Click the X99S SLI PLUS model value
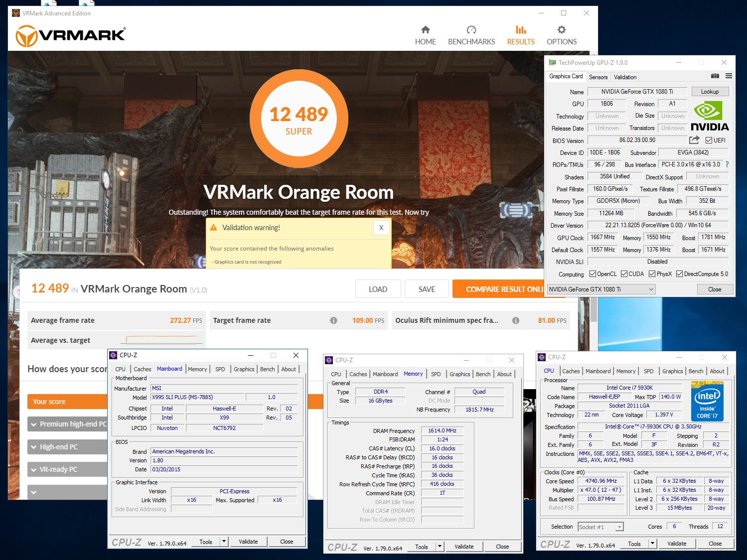 pyautogui.click(x=197, y=397)
